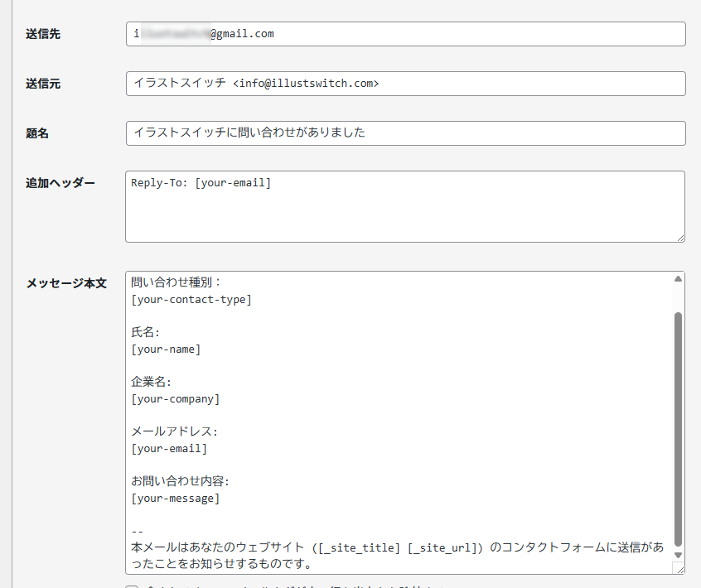Place cursor on [your-name] tag in body
The width and height of the screenshot is (701, 588).
(166, 349)
